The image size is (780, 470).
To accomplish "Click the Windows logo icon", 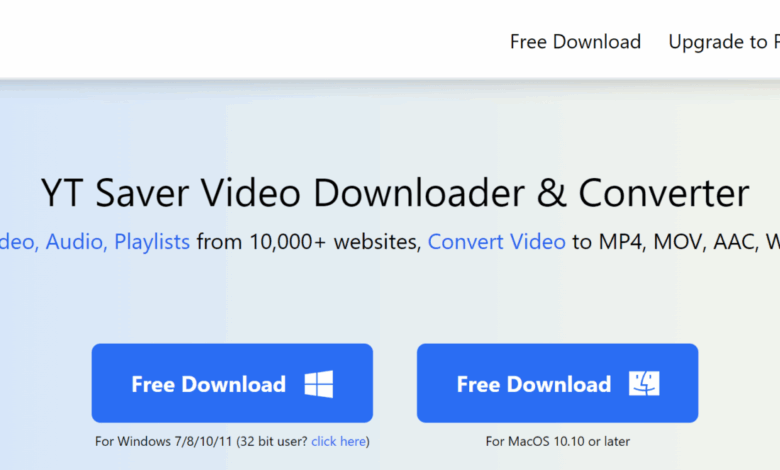I will point(319,384).
